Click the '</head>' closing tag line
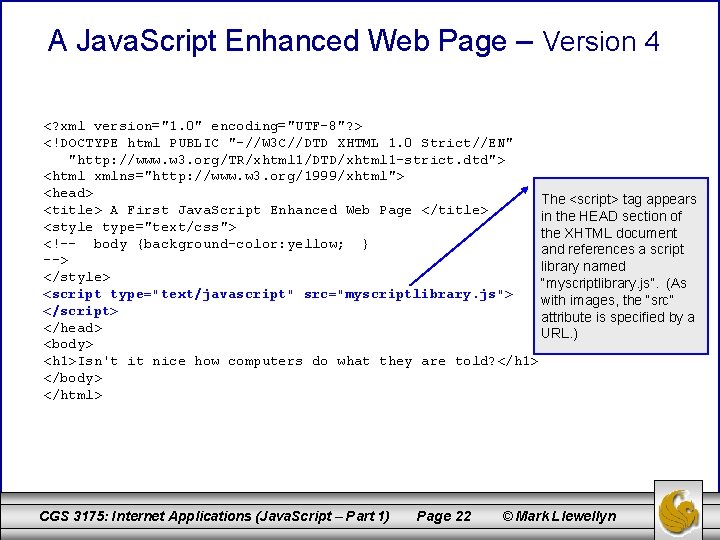 (73, 328)
